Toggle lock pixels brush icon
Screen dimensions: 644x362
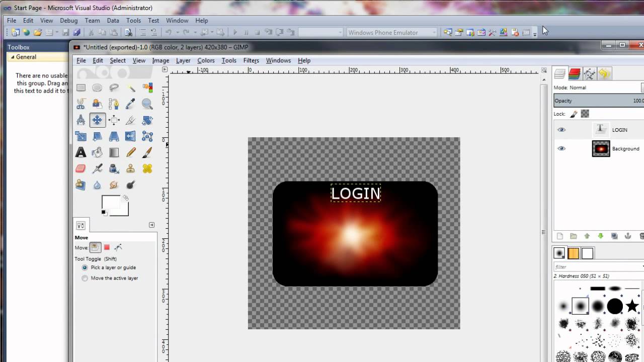(x=574, y=114)
